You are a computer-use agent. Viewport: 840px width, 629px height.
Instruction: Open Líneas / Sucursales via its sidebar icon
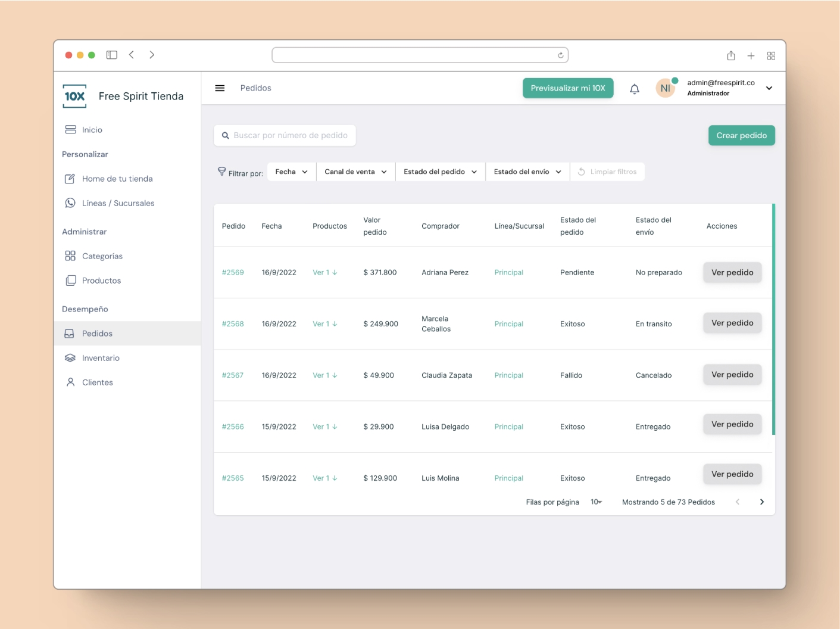71,203
